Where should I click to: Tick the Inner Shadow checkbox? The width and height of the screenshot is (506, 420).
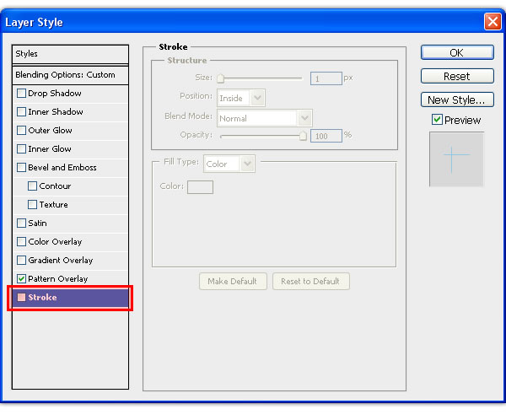click(x=21, y=111)
